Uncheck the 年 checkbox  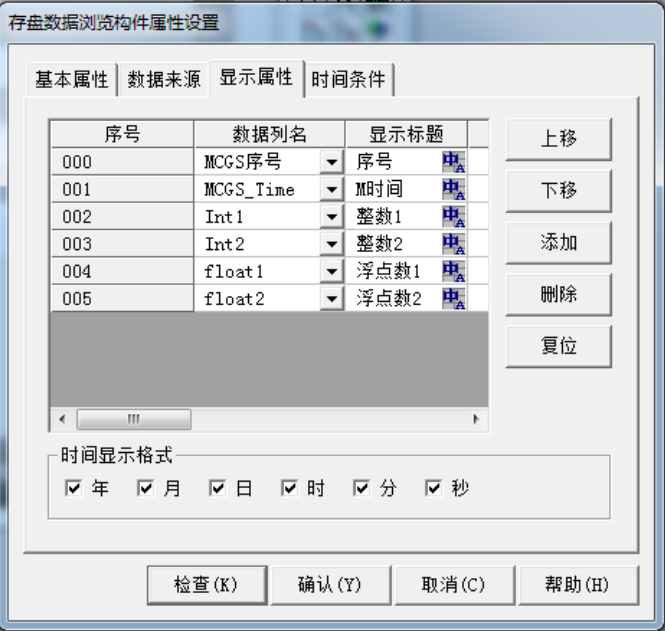pos(73,488)
